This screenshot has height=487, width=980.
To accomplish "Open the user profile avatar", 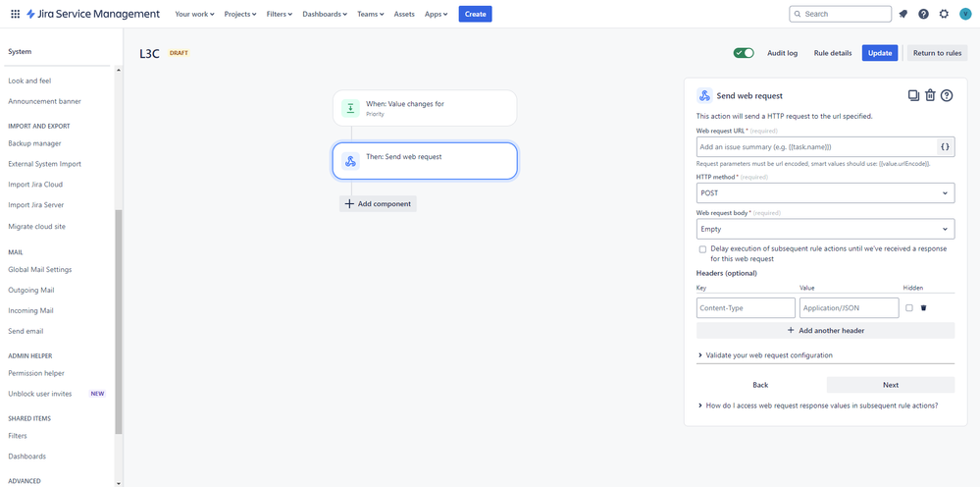I will (964, 14).
